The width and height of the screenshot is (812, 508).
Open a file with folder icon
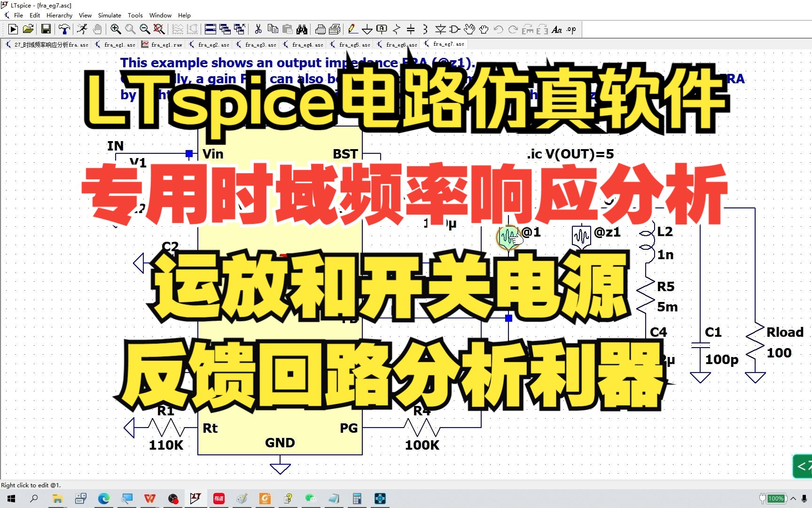(x=28, y=29)
